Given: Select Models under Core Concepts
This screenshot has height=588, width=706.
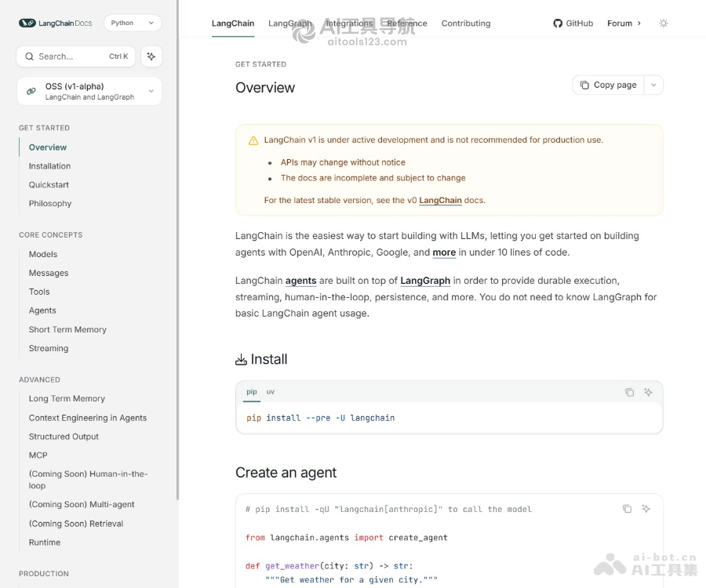Looking at the screenshot, I should [43, 254].
